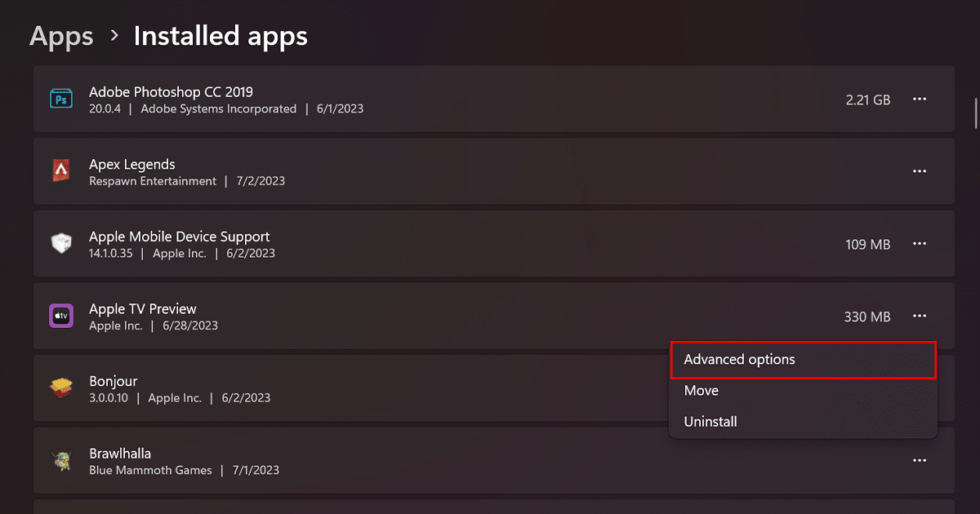Expand options for Apple Mobile Device Support
The width and height of the screenshot is (980, 514).
pyautogui.click(x=920, y=244)
